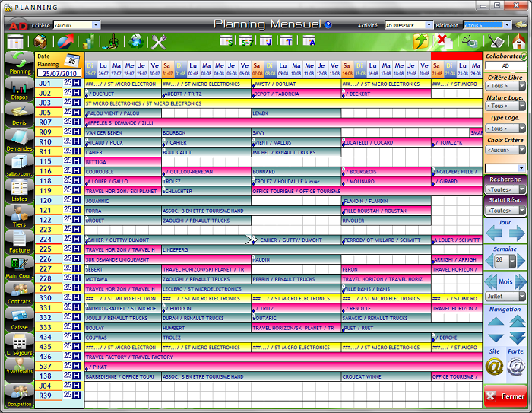The width and height of the screenshot is (532, 413).
Task: Expand the Nature Loge. dropdown
Action: [505, 107]
